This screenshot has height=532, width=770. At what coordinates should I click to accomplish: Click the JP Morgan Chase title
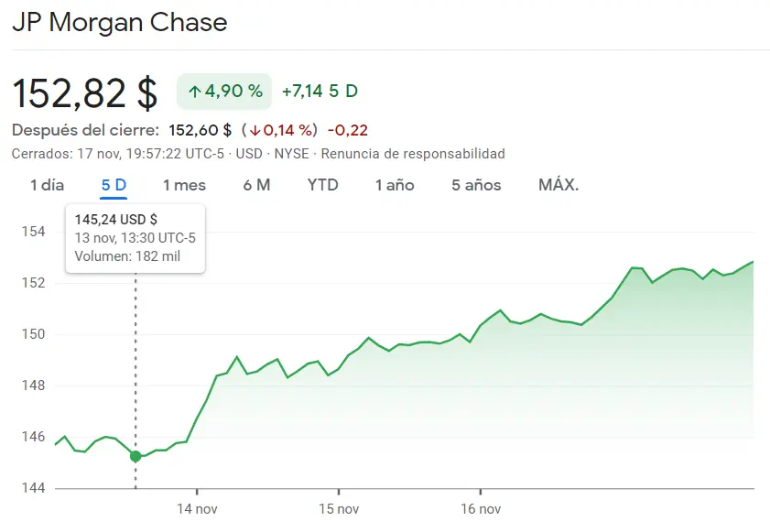[120, 22]
